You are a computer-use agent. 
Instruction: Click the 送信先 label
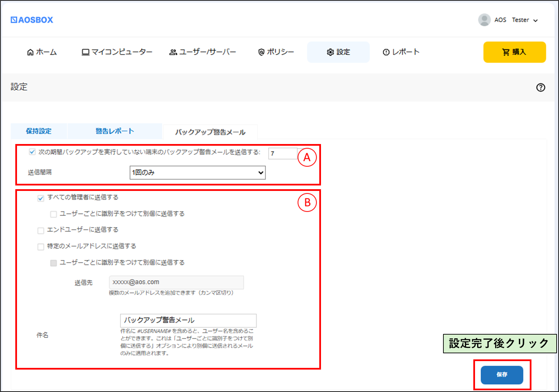click(x=84, y=283)
